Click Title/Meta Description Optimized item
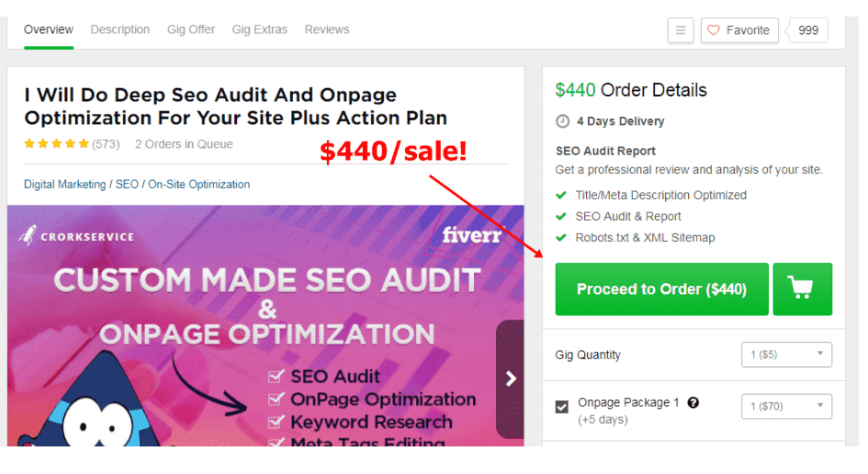Viewport: 868px width, 474px height. click(x=661, y=195)
